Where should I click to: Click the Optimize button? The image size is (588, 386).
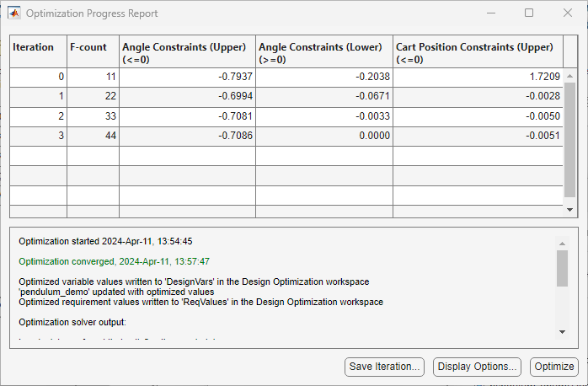tap(554, 367)
